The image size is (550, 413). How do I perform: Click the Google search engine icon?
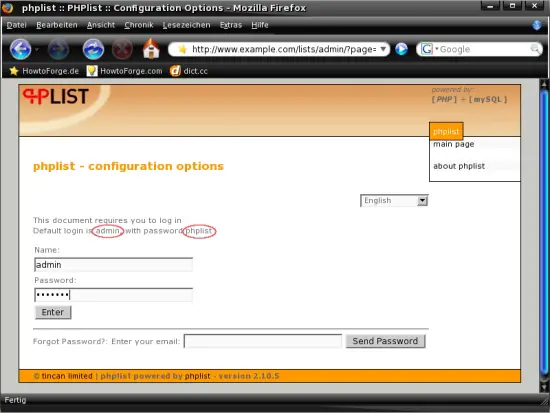pos(427,49)
